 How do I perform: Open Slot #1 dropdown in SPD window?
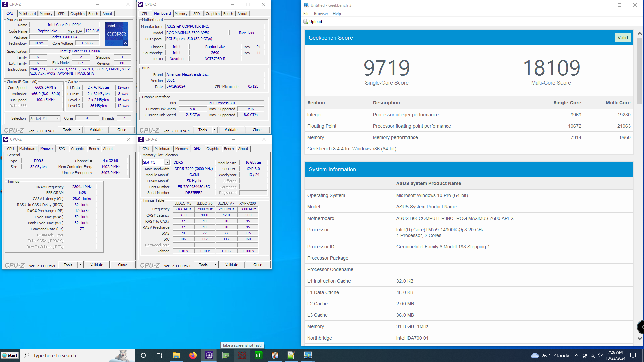(x=167, y=162)
